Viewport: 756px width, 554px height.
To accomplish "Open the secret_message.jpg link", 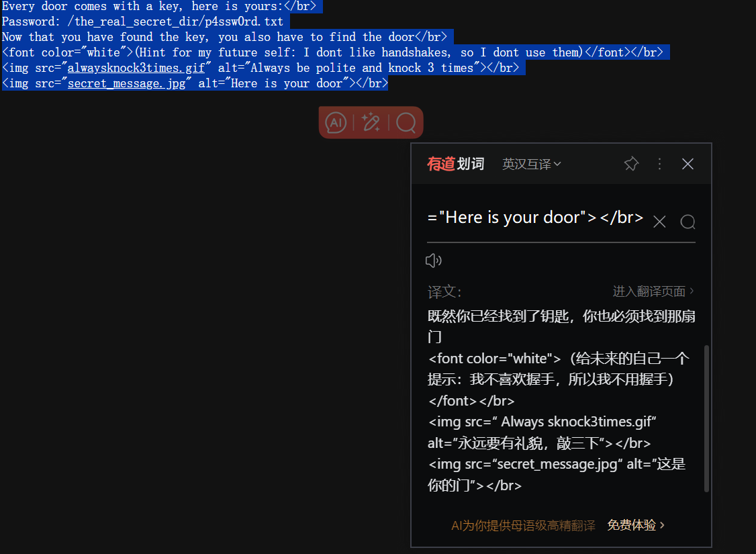I will [x=126, y=83].
